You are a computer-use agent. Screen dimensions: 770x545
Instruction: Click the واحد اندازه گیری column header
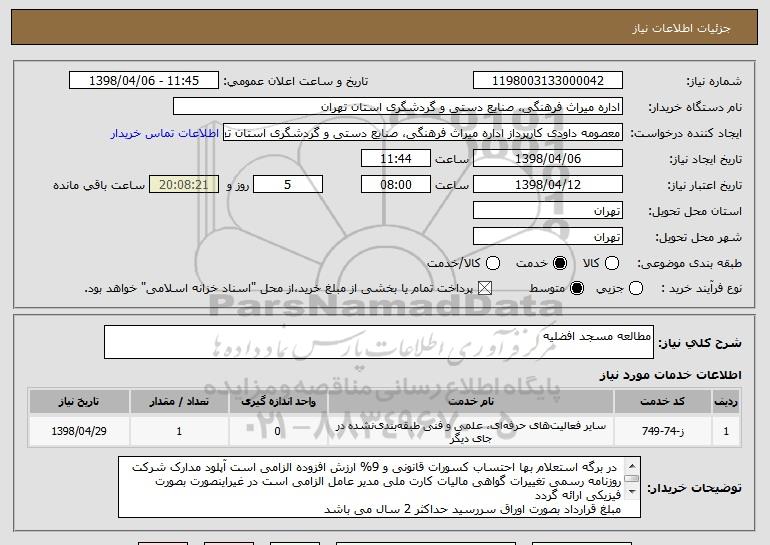click(278, 402)
